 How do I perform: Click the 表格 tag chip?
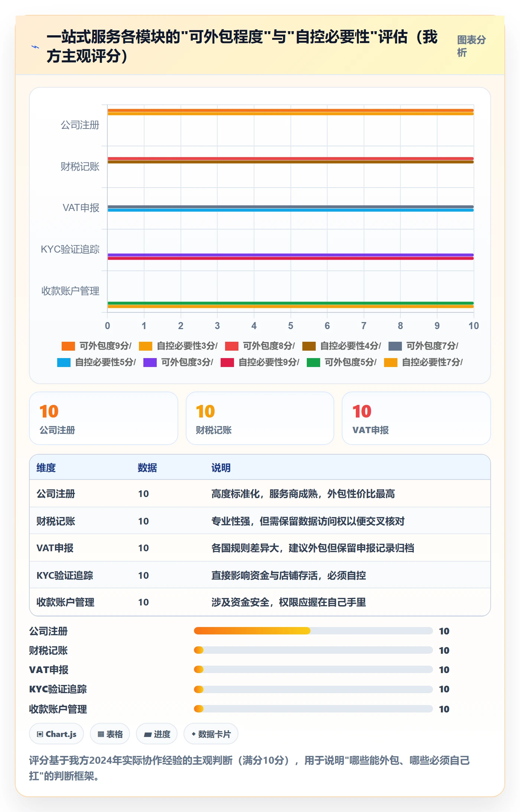[110, 734]
